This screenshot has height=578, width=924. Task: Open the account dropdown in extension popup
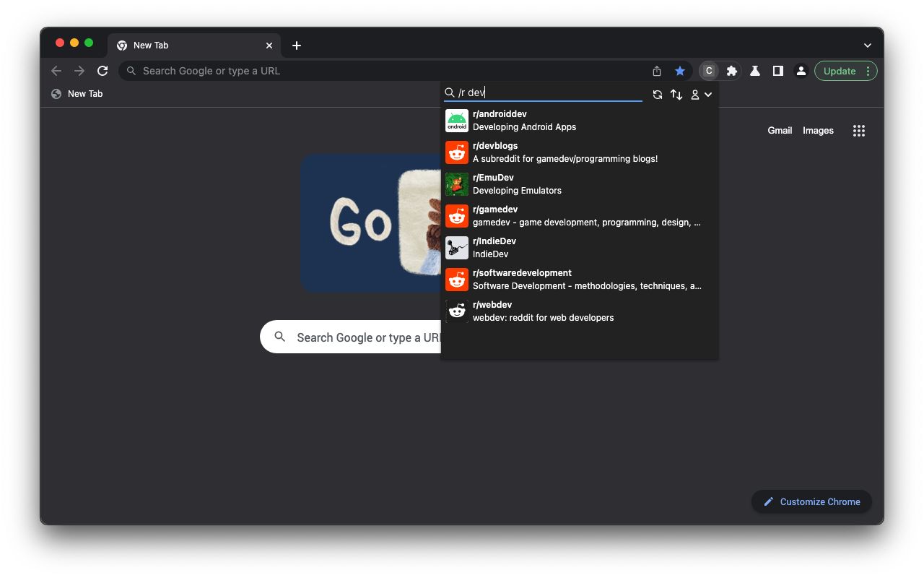(x=702, y=95)
